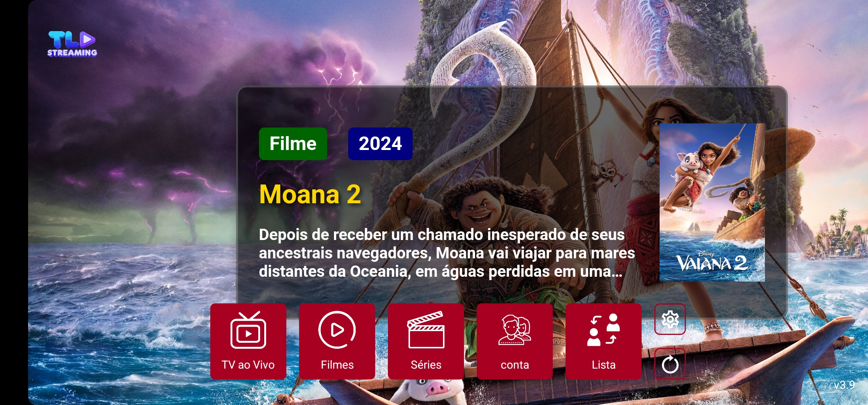This screenshot has width=868, height=405.
Task: Select the blue 2024 year badge
Action: click(380, 144)
